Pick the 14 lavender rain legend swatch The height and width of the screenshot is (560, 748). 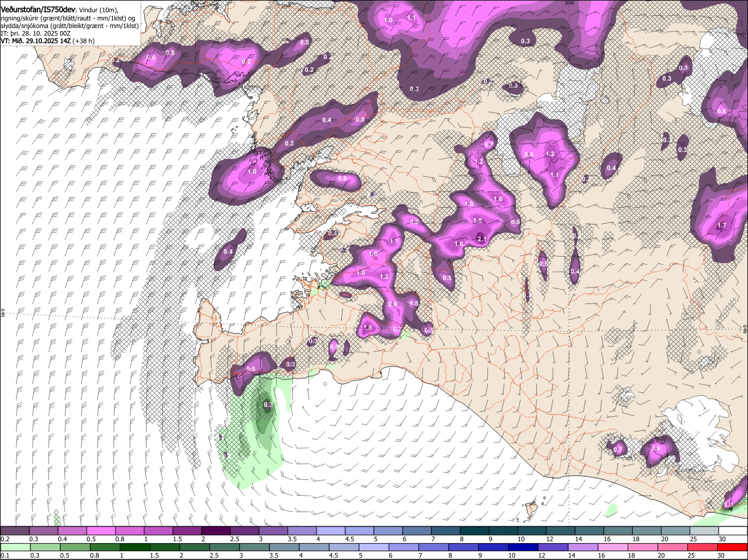(584, 547)
